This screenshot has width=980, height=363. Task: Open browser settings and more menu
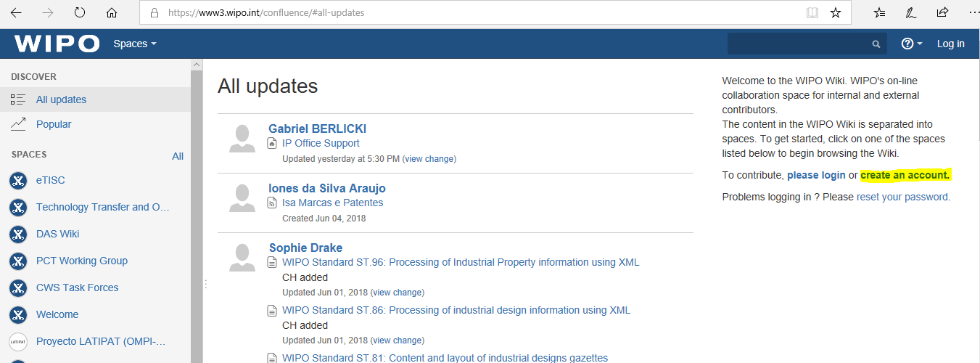[972, 13]
